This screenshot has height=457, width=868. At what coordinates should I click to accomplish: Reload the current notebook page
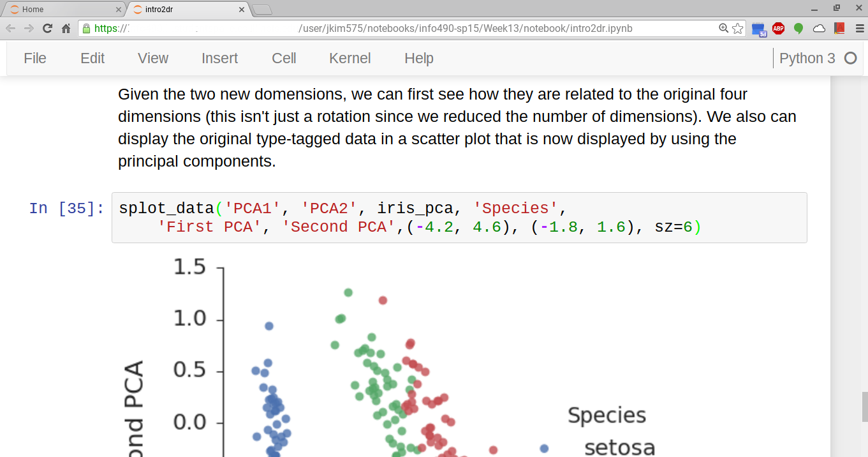pyautogui.click(x=47, y=28)
